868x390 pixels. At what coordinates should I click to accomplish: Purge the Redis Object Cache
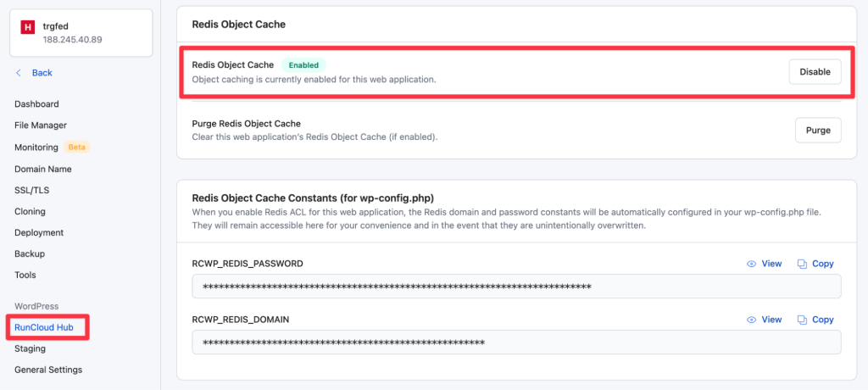pyautogui.click(x=818, y=131)
